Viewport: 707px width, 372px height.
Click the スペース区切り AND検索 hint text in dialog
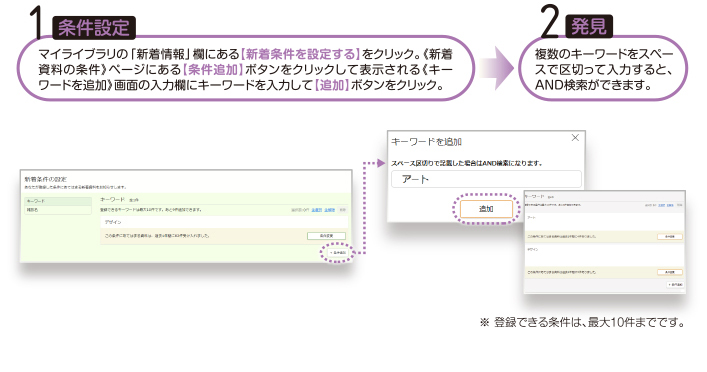pyautogui.click(x=467, y=163)
